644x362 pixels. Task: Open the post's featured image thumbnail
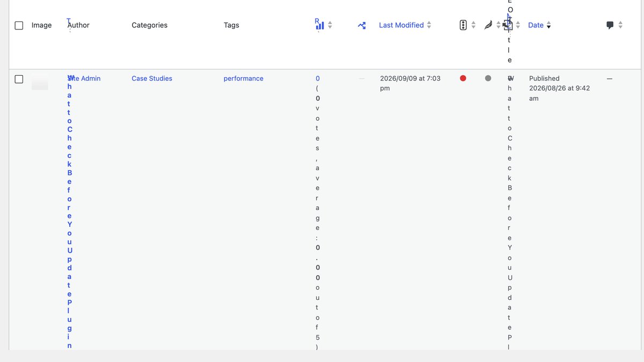[x=40, y=83]
